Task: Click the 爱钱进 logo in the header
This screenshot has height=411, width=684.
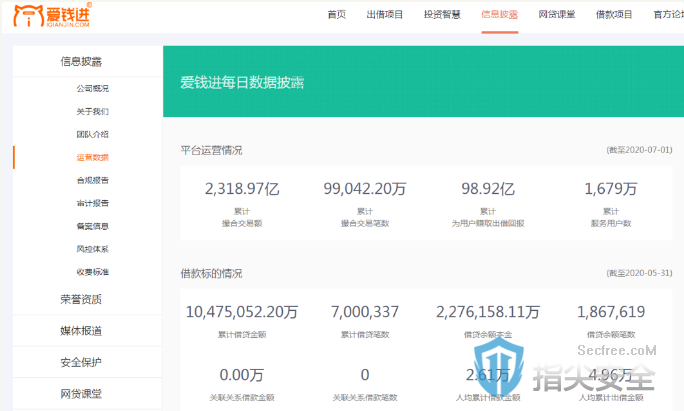Action: pos(52,15)
